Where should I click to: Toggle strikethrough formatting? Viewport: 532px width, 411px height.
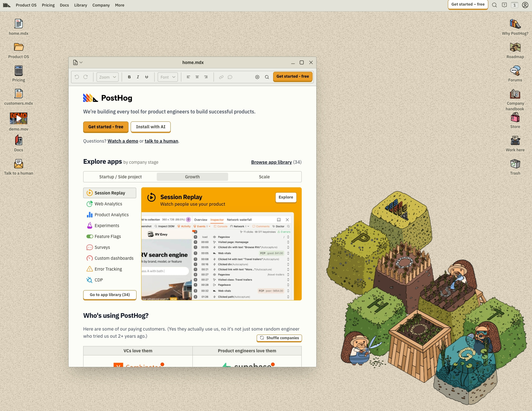coord(147,77)
